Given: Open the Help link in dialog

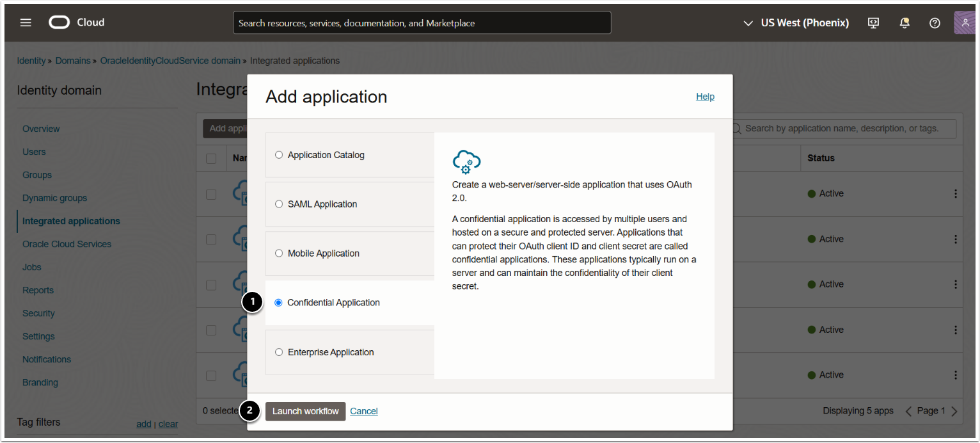Looking at the screenshot, I should (705, 97).
